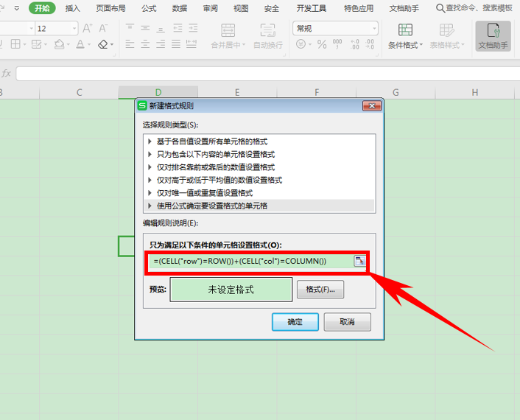Image resolution: width=520 pixels, height=420 pixels.
Task: Click the cell style icon beside borders
Action: tap(37, 43)
